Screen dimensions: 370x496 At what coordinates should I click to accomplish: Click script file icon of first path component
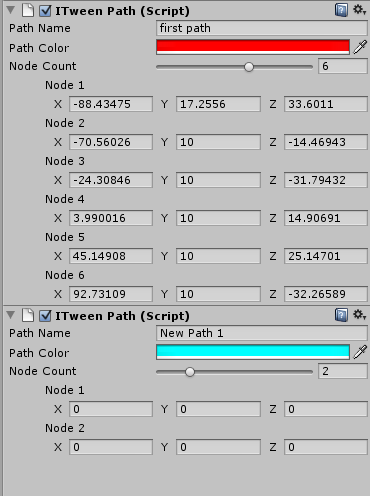(28, 10)
